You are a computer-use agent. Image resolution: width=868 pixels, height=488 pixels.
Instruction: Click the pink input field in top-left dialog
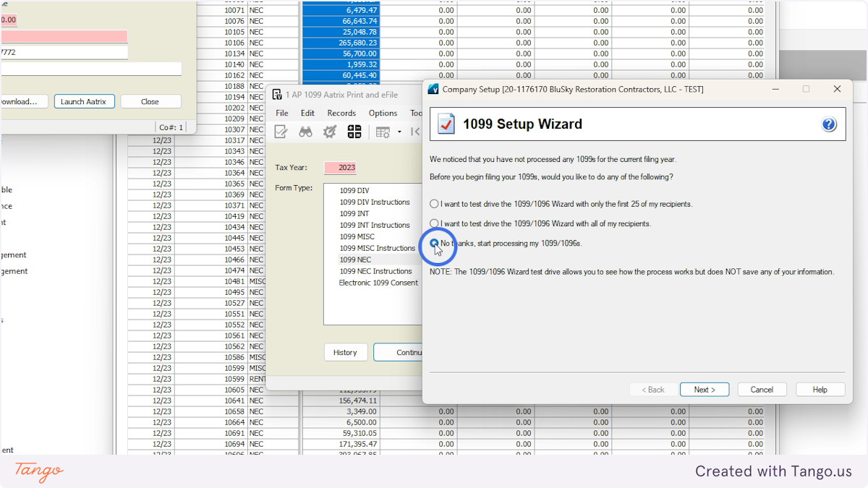64,37
